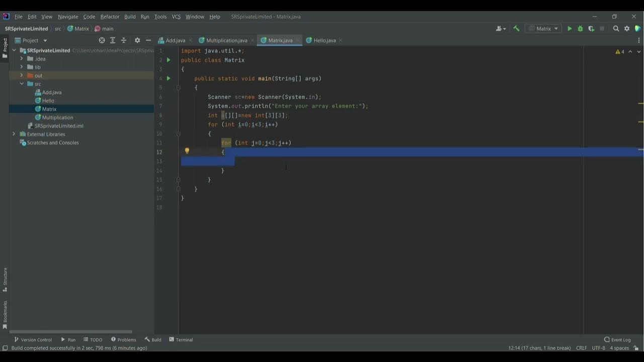This screenshot has width=644, height=362.
Task: Click the 4 spaces indent setting
Action: (x=619, y=348)
